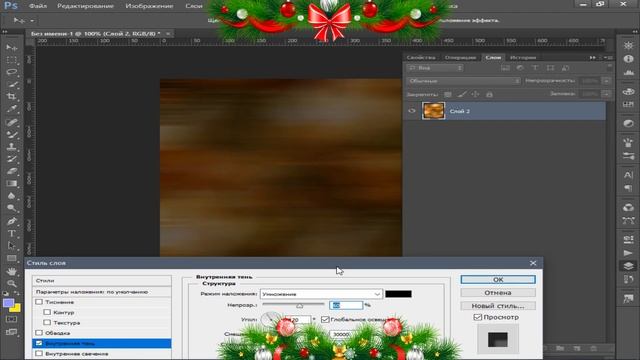This screenshot has height=360, width=640.
Task: Select the Brush tool
Action: click(x=11, y=134)
